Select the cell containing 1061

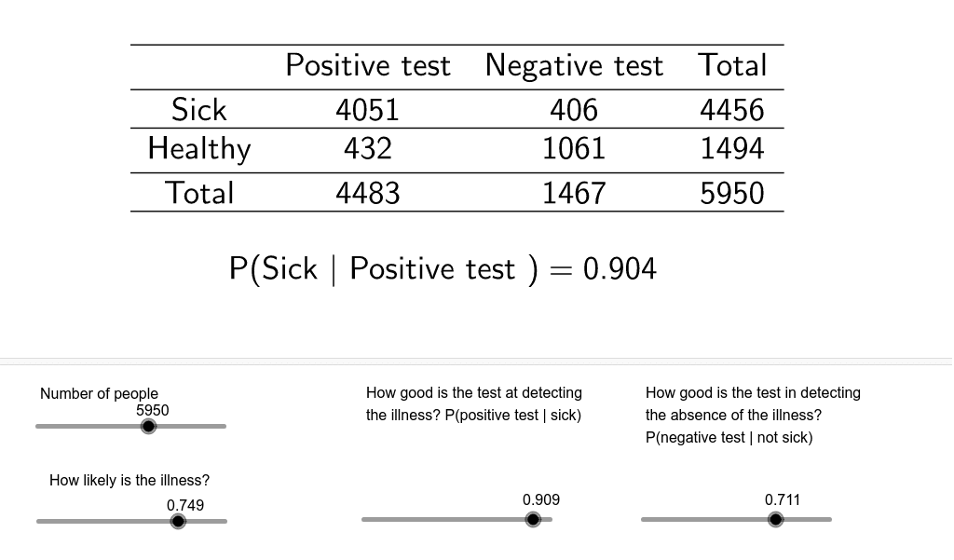(574, 148)
